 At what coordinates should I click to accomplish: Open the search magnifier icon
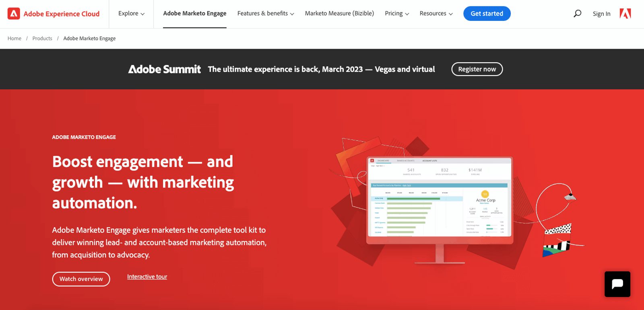577,14
